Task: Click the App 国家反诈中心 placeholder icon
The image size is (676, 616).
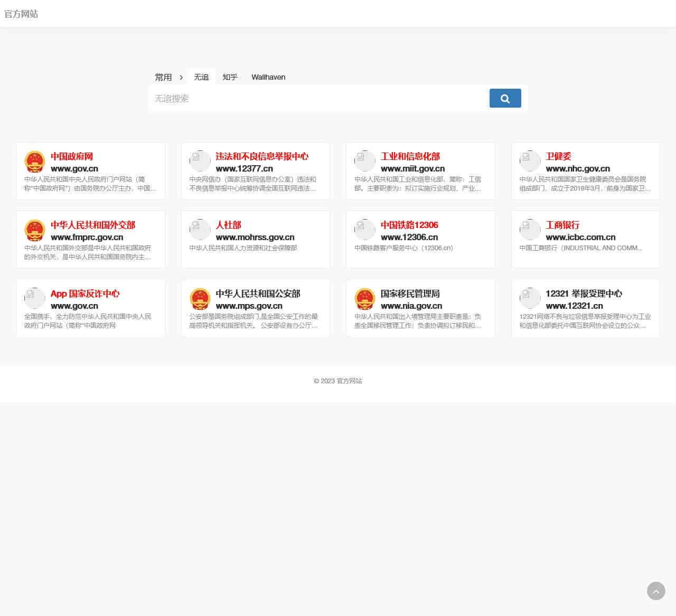Action: pyautogui.click(x=35, y=299)
